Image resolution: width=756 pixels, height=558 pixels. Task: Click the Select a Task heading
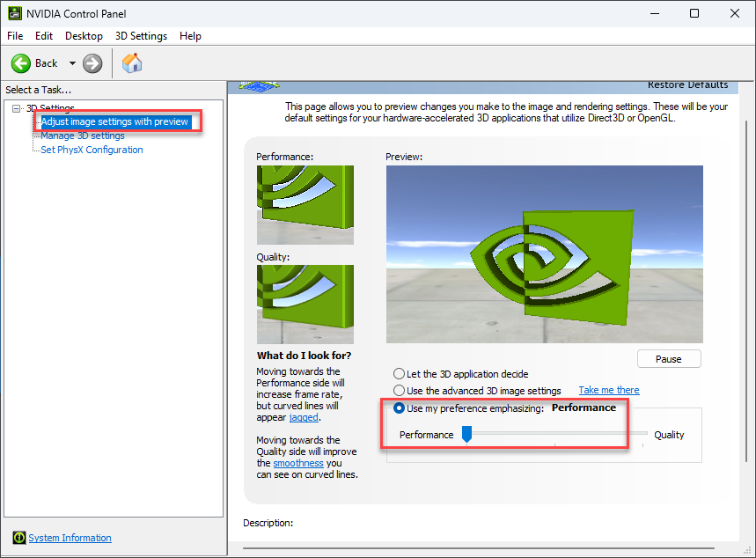click(39, 90)
